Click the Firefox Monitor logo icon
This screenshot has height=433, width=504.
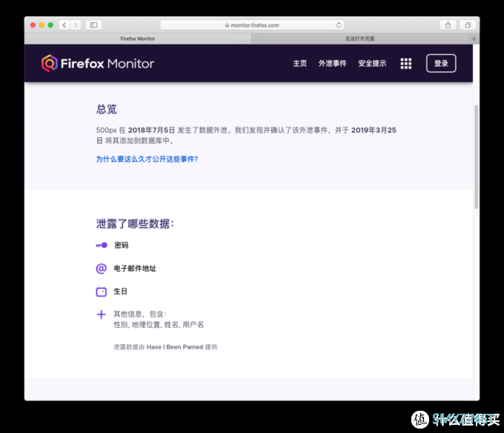pyautogui.click(x=49, y=63)
